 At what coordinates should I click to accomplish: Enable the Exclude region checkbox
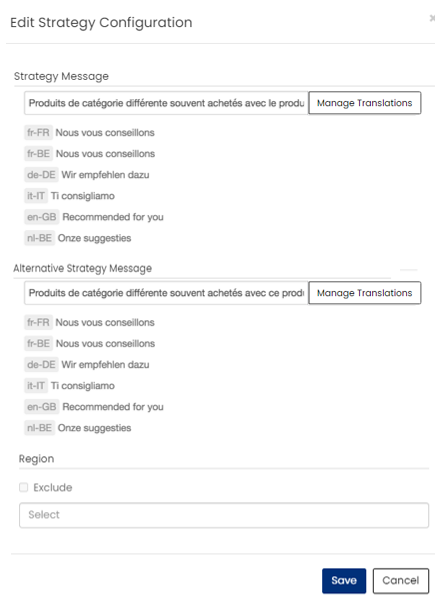(x=23, y=487)
